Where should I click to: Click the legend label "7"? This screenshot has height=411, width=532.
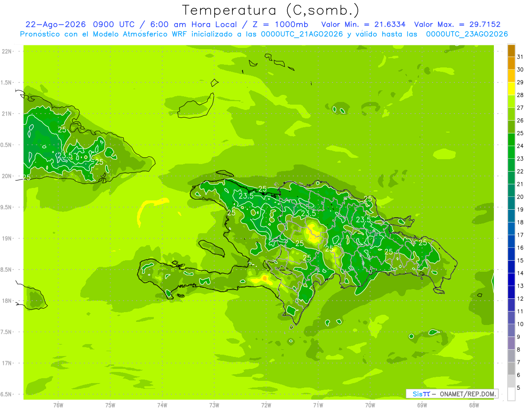pos(519,362)
